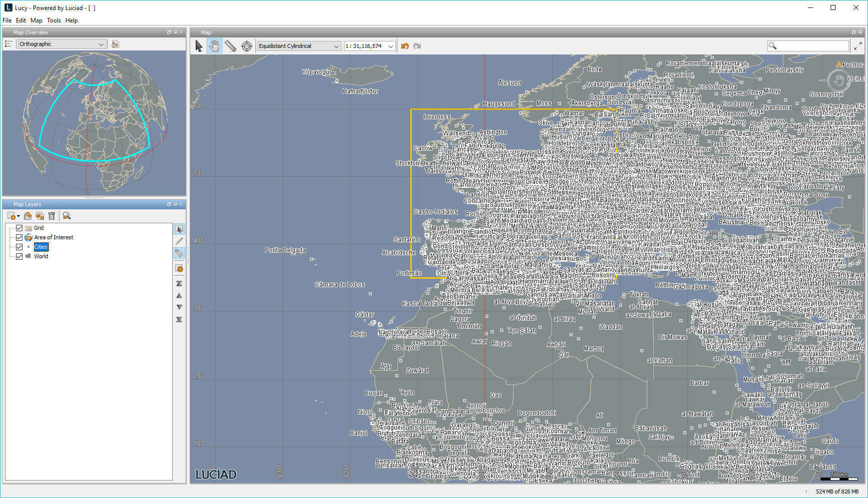Image resolution: width=868 pixels, height=498 pixels.
Task: Expand the add layer dropdown arrow
Action: click(x=18, y=216)
